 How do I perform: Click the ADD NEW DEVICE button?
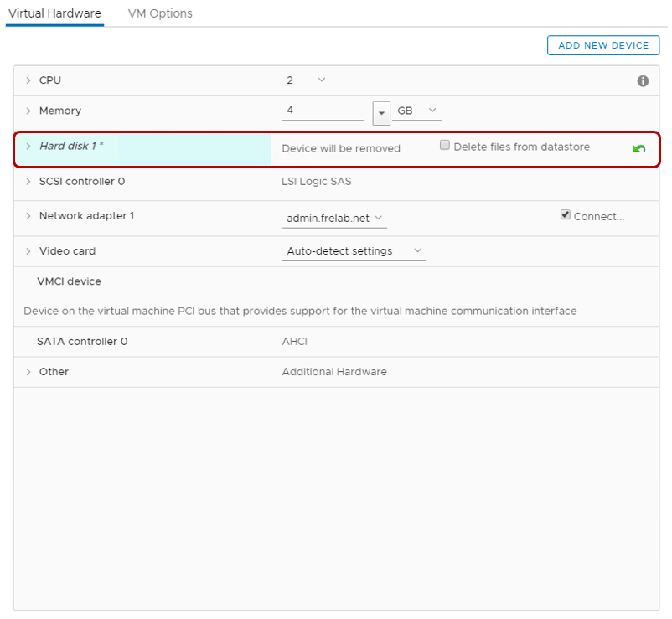(603, 45)
